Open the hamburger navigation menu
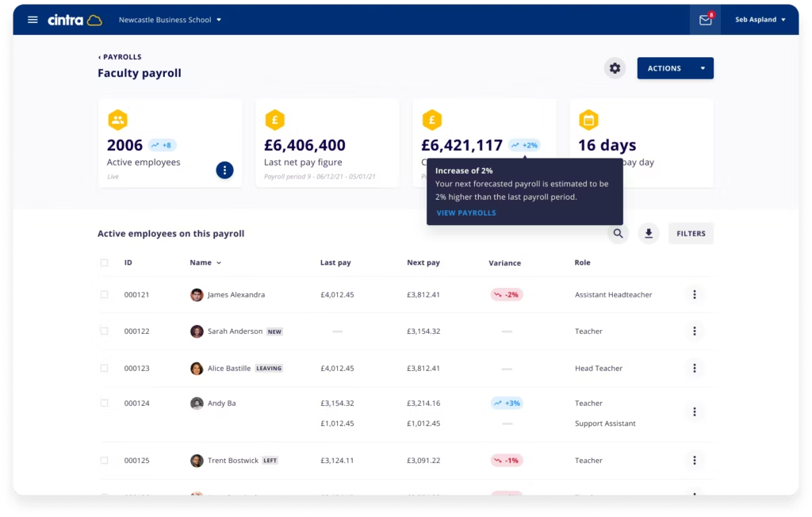The width and height of the screenshot is (812, 517). [33, 20]
